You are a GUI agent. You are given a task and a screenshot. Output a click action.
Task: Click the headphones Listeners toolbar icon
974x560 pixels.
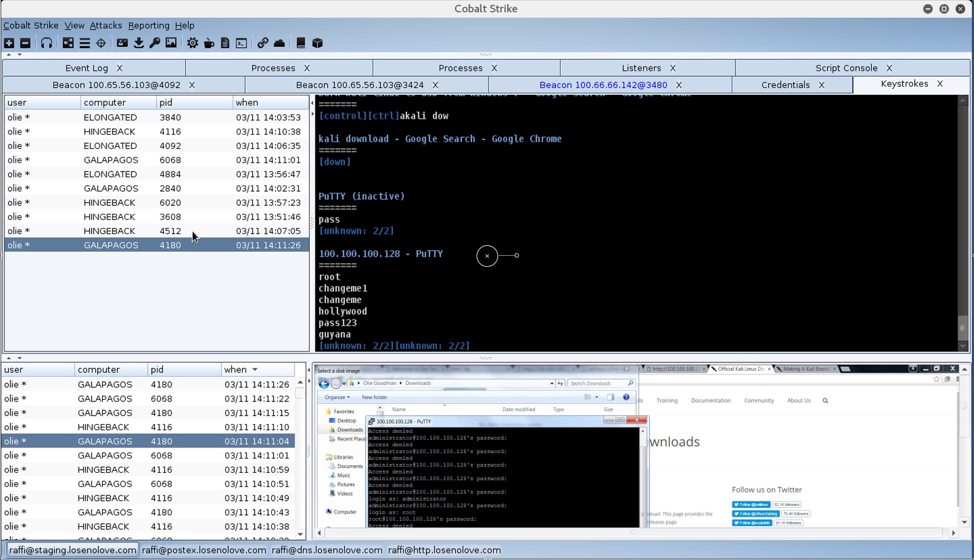tap(46, 43)
